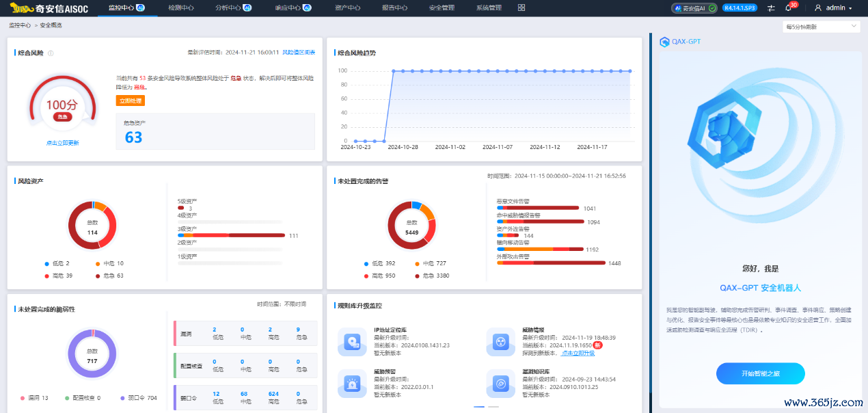The image size is (868, 413).
Task: Toggle 危急 3380 legend in alerts chart
Action: pyautogui.click(x=432, y=276)
